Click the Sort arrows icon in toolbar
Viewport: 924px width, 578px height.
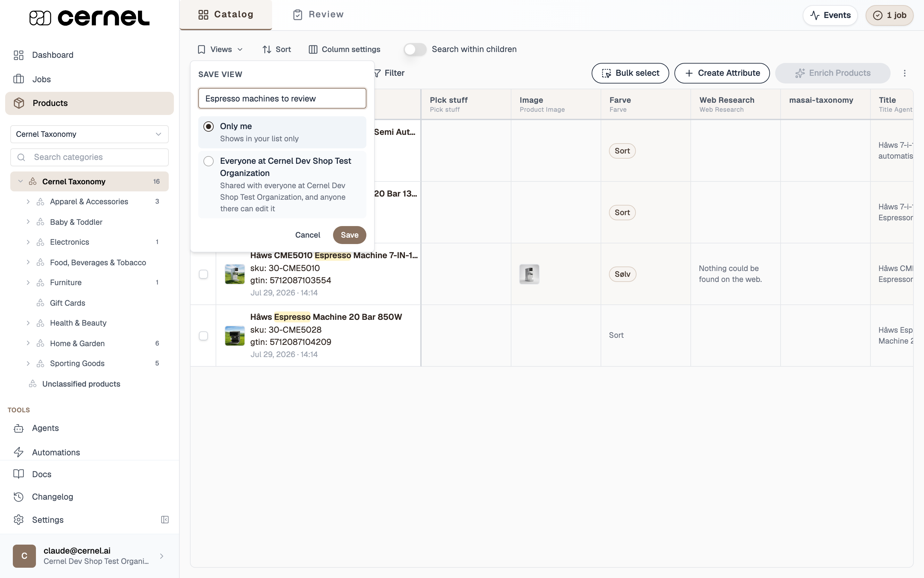pyautogui.click(x=267, y=49)
